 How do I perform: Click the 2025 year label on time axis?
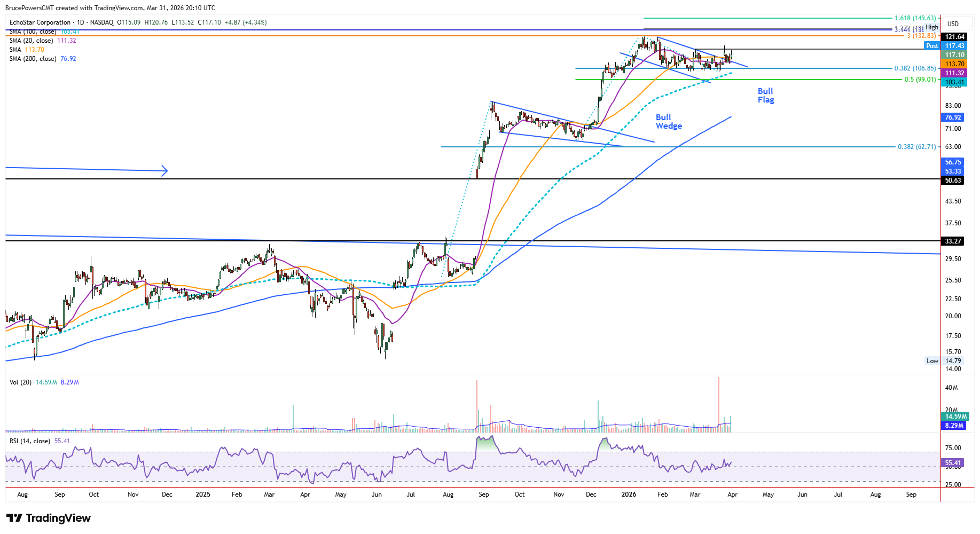point(203,494)
